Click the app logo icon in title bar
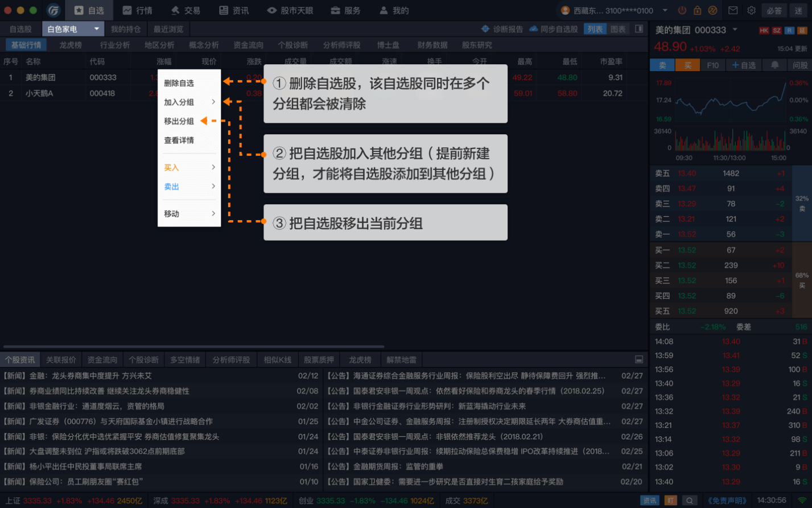 (53, 10)
